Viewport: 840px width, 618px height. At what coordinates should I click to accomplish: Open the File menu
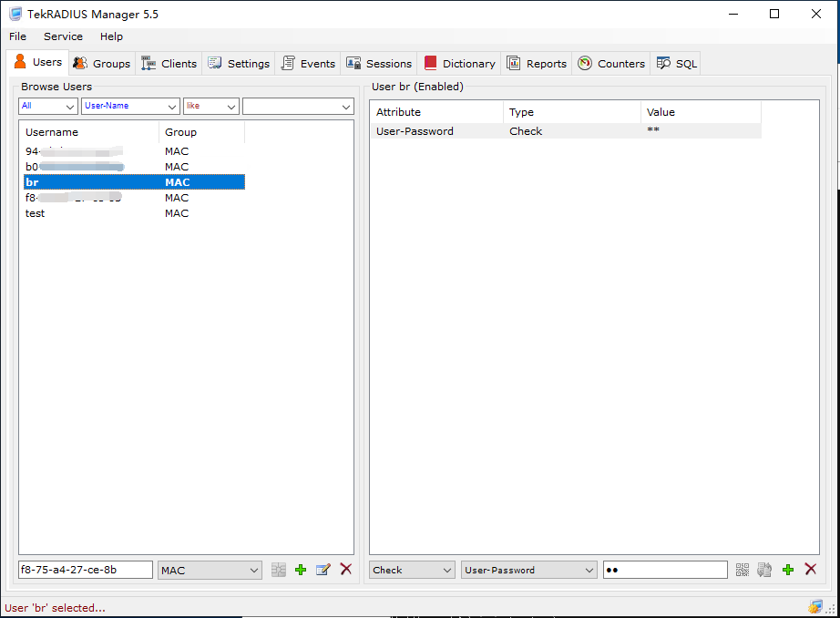pos(17,36)
